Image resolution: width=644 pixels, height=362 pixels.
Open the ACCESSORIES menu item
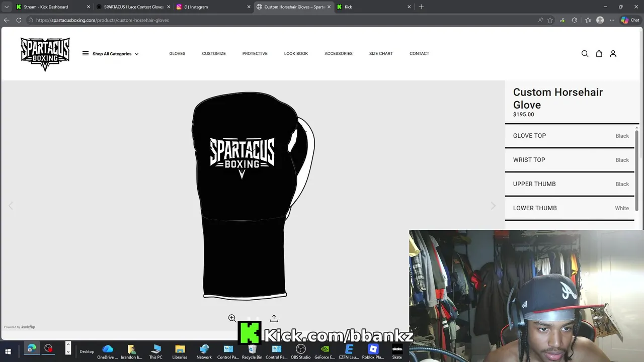tap(339, 54)
